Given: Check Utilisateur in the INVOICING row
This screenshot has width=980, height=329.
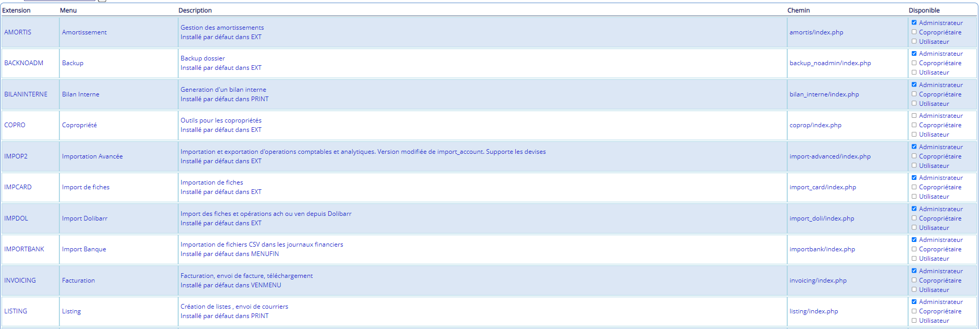Looking at the screenshot, I should (x=914, y=290).
